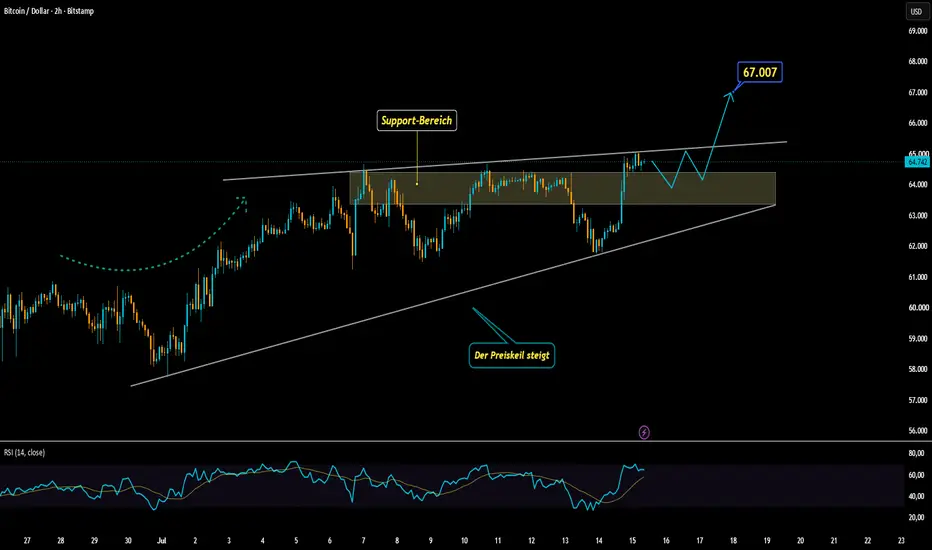Click the 58,000 price axis label

click(918, 369)
